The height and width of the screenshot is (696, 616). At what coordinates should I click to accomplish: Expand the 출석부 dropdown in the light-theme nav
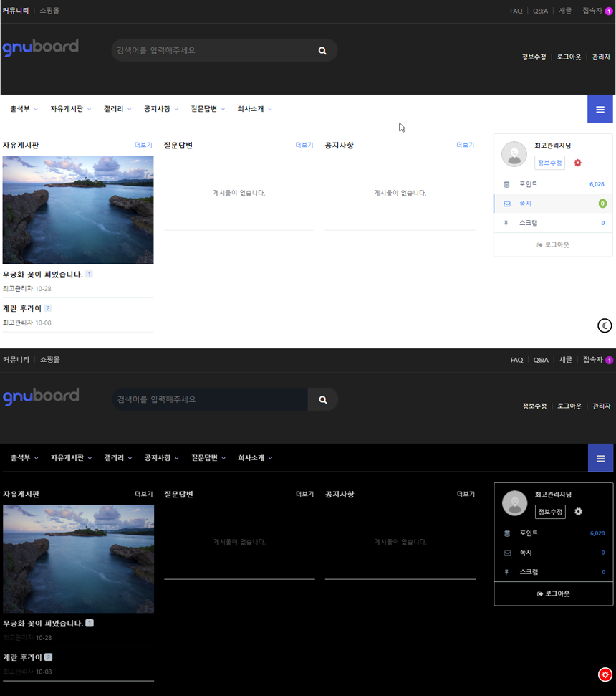tap(24, 109)
